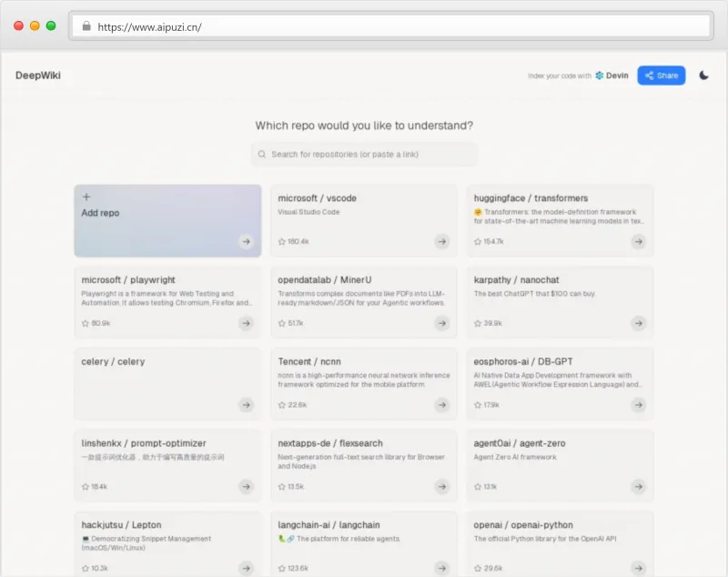Open microsoft / vscode arrow button
Image resolution: width=728 pixels, height=577 pixels.
(x=442, y=241)
